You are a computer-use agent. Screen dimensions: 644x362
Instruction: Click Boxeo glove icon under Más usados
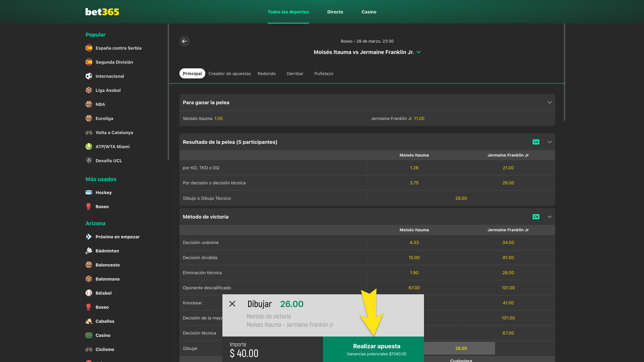(x=89, y=206)
